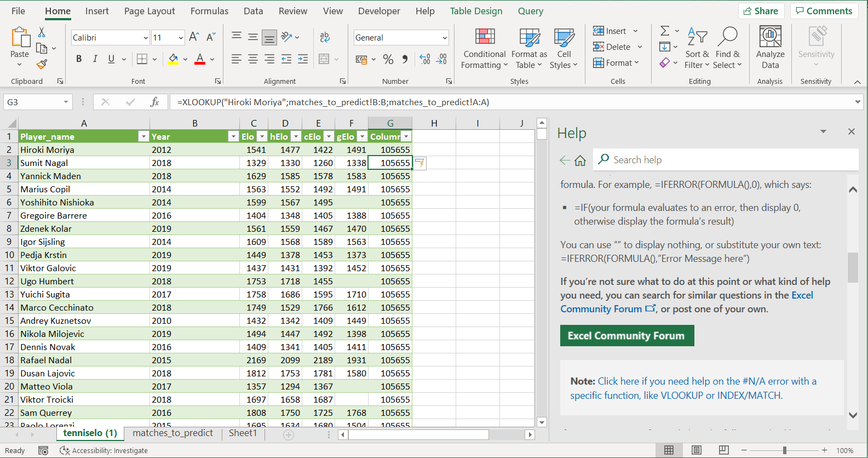Toggle italic formatting
This screenshot has width=868, height=458.
tap(95, 59)
